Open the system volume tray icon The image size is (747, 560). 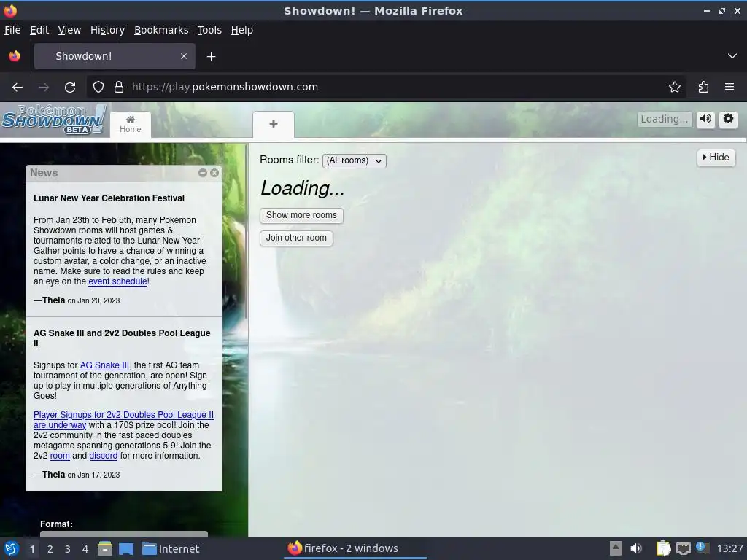(636, 548)
